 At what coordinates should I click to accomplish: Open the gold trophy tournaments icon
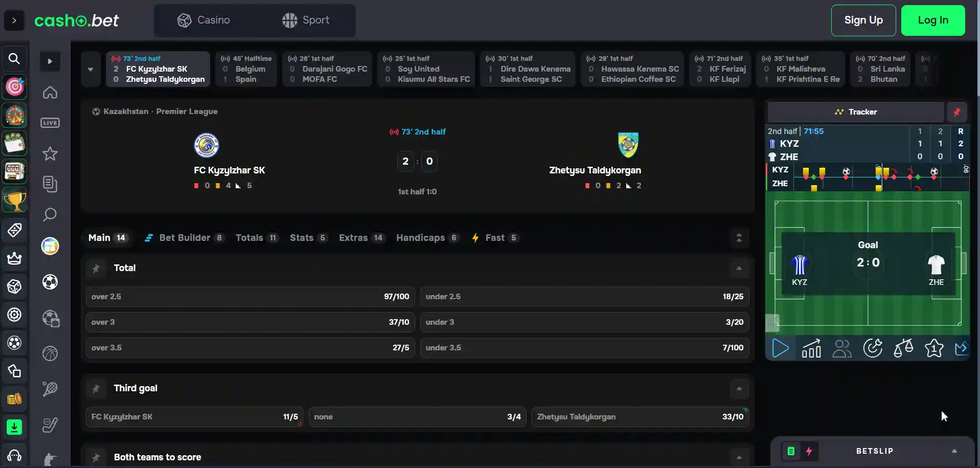(14, 200)
